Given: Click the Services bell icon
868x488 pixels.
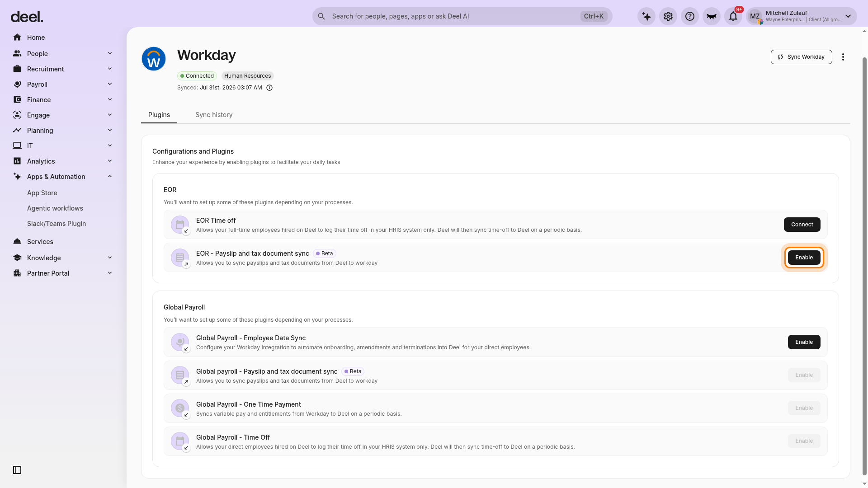Looking at the screenshot, I should point(17,241).
